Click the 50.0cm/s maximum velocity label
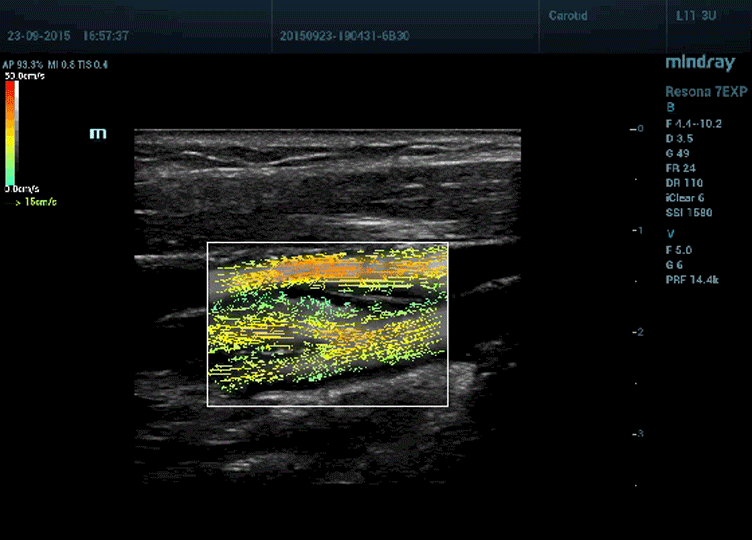The height and width of the screenshot is (540, 752). (x=24, y=75)
